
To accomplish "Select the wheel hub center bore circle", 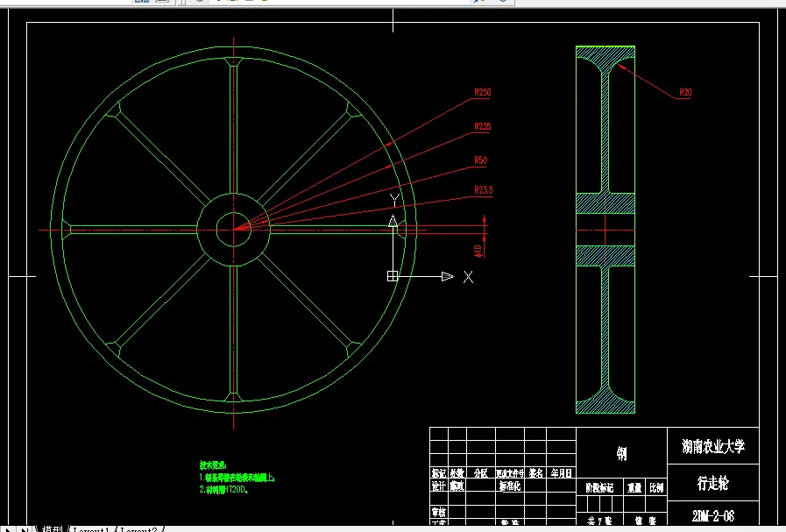I will 234,230.
